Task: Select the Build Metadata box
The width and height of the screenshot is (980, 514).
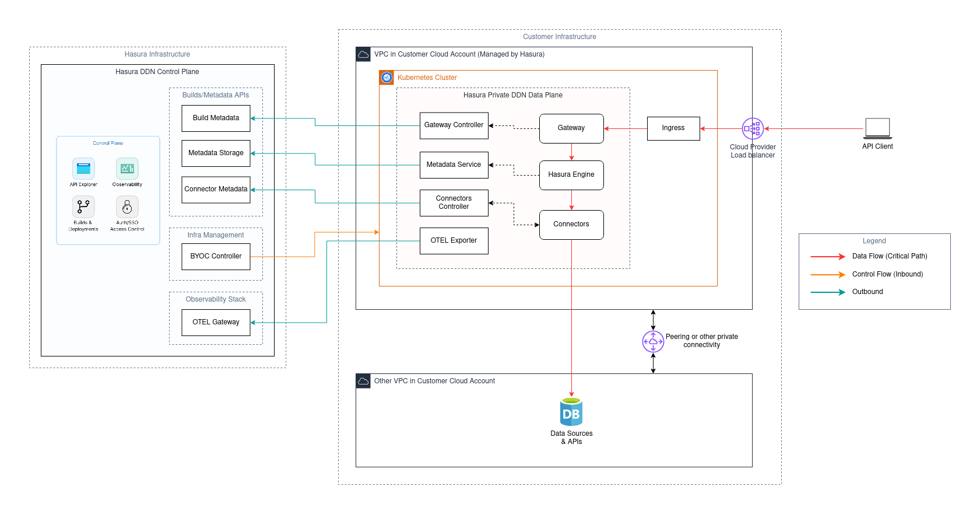Action: (x=216, y=118)
